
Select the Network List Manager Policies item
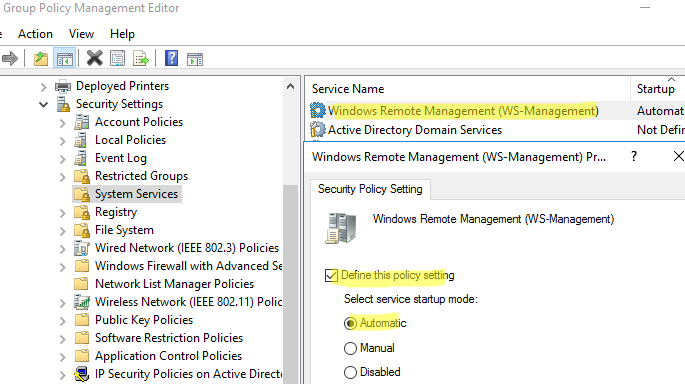(174, 284)
